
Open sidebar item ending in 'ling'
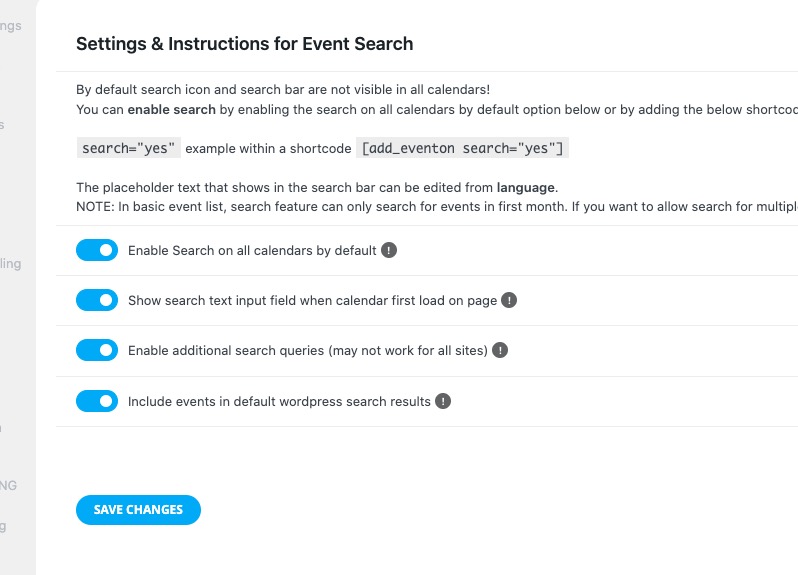pyautogui.click(x=11, y=264)
